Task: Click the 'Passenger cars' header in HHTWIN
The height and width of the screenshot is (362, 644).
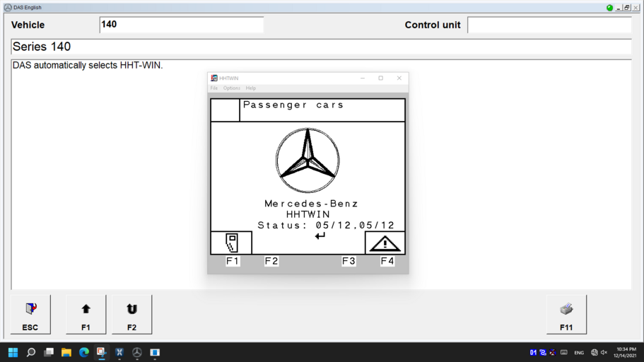Action: [293, 105]
